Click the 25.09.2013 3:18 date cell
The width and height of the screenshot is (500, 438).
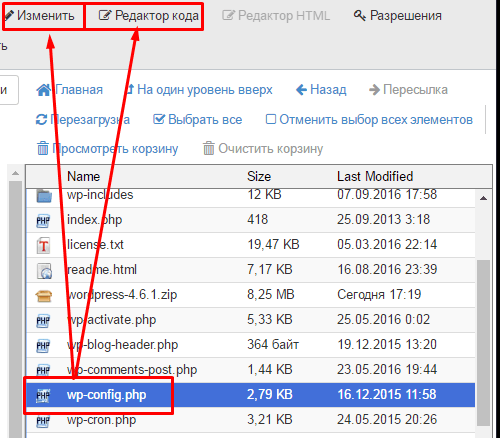pyautogui.click(x=383, y=220)
